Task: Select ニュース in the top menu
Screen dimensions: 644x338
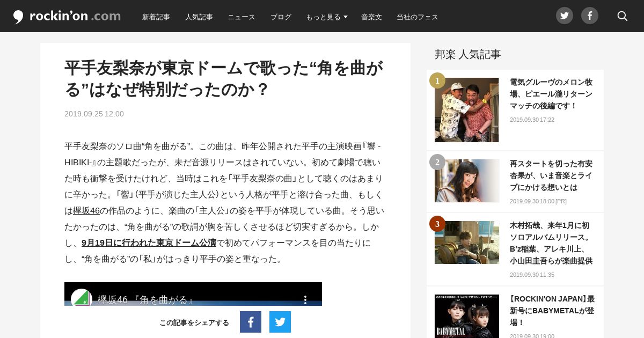Action: pos(241,17)
